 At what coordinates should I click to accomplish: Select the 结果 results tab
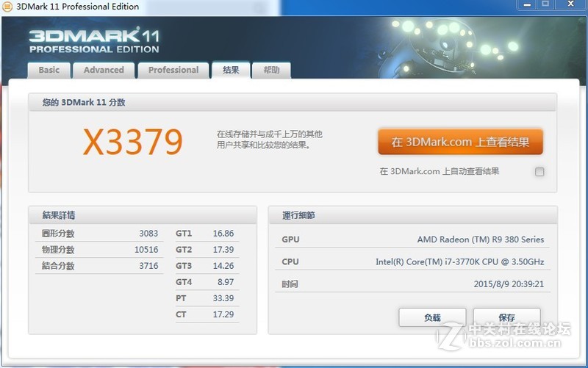[x=231, y=70]
